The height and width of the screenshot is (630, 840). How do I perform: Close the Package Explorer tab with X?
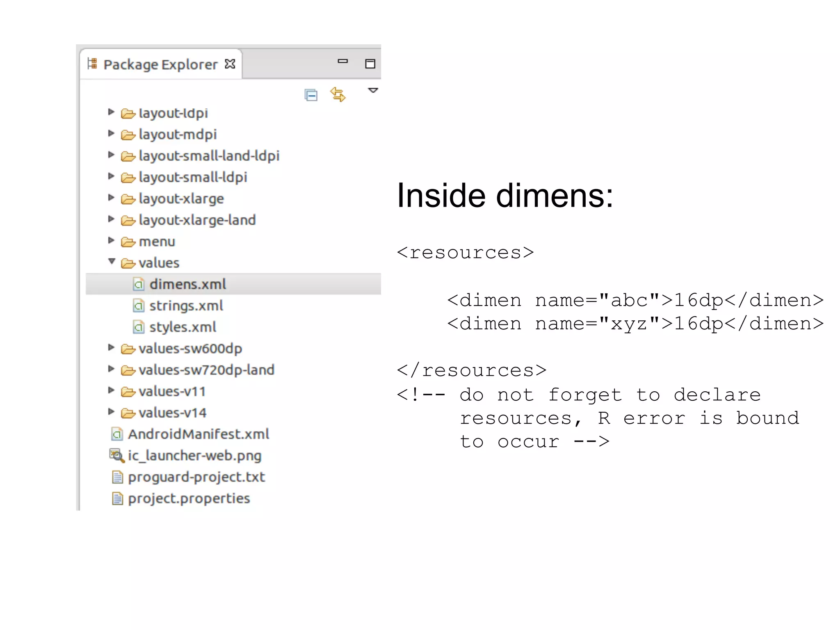tap(230, 64)
